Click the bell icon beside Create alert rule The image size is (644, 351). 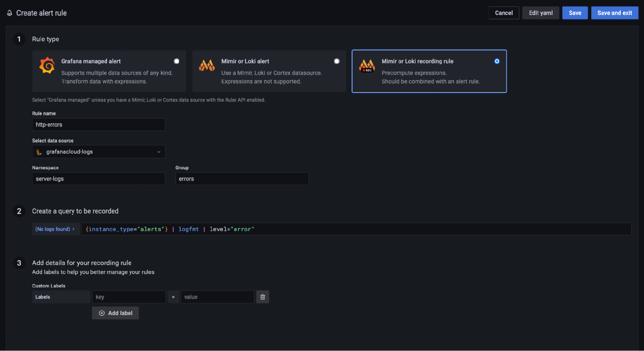9,13
